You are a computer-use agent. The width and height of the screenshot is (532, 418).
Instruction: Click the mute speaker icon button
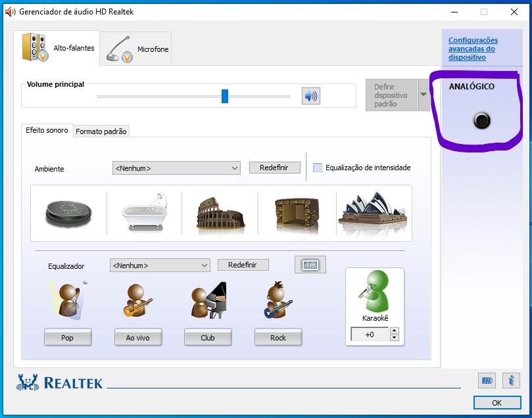311,96
